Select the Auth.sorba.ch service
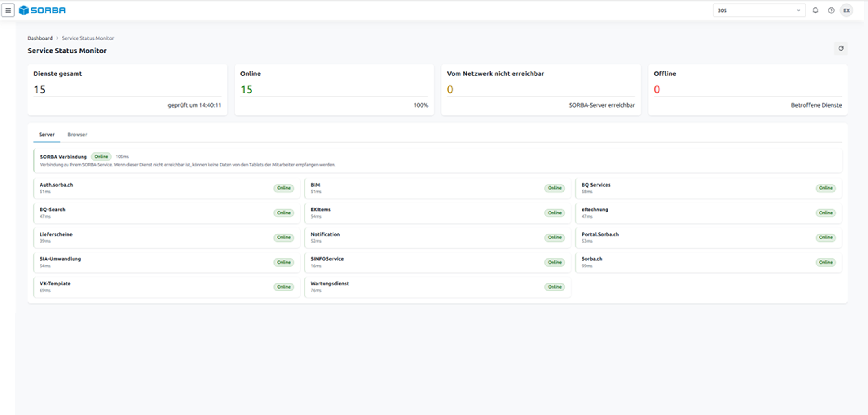 [167, 188]
